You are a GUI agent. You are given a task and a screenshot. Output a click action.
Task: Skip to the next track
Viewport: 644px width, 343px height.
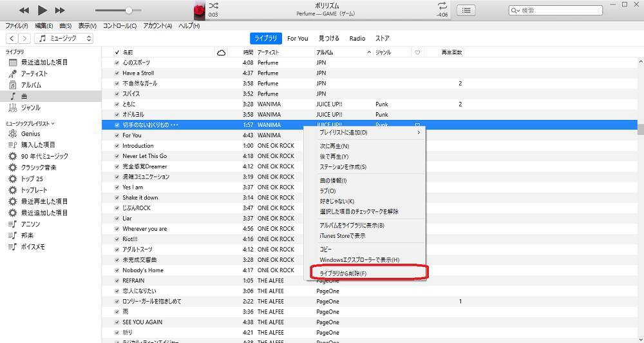tap(60, 10)
